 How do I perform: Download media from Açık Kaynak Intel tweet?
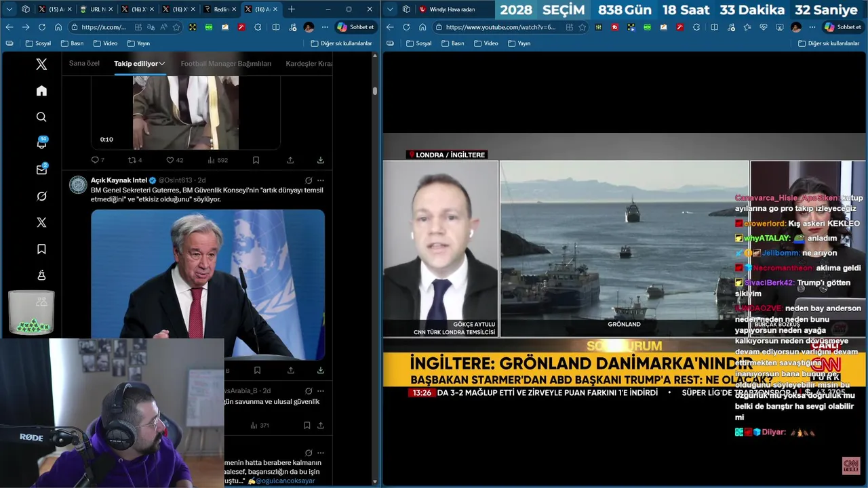[320, 371]
